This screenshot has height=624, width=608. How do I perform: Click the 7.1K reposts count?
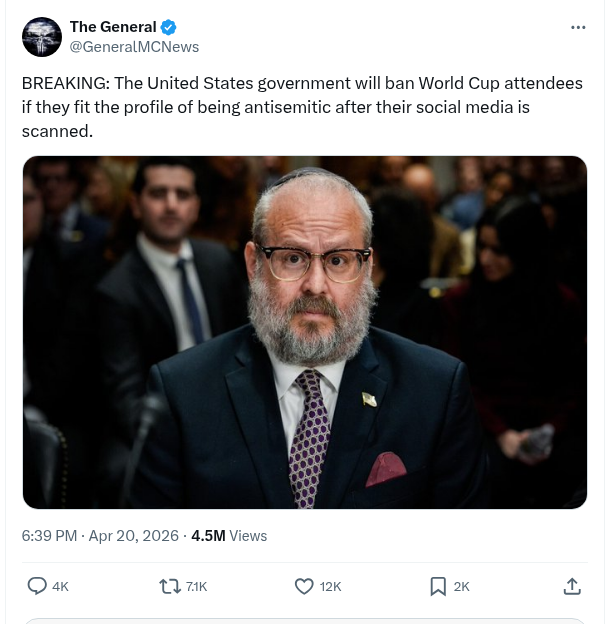click(197, 587)
